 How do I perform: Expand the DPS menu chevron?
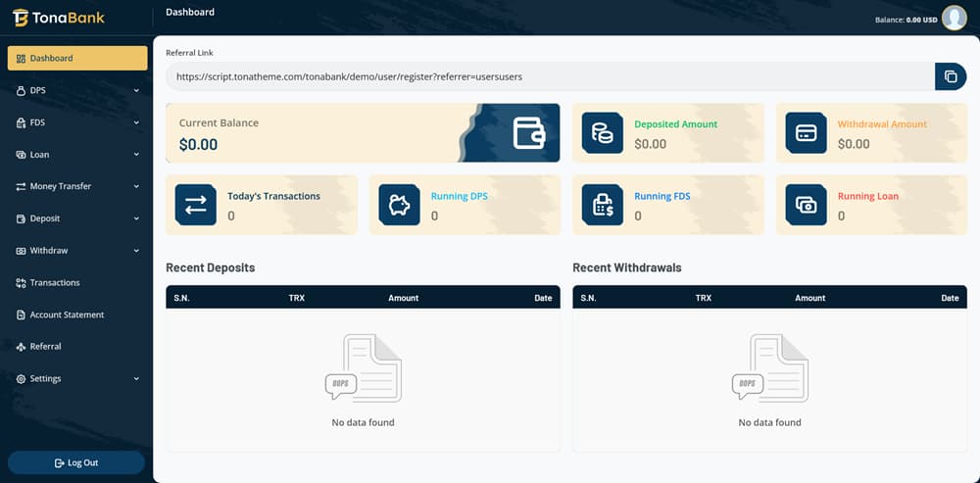pyautogui.click(x=136, y=90)
